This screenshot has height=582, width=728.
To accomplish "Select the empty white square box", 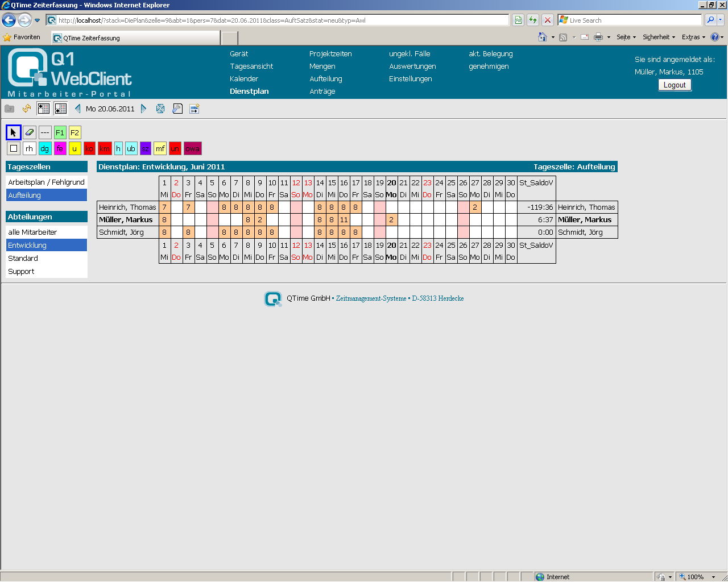I will pos(14,148).
